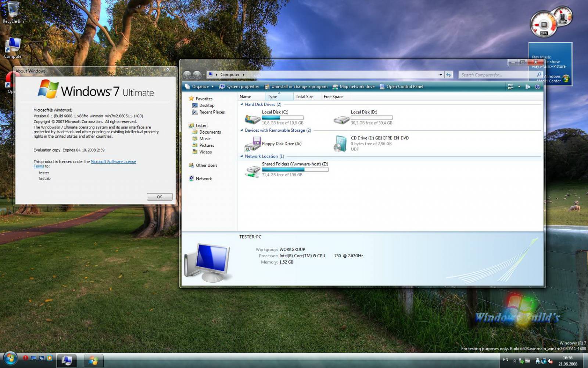The width and height of the screenshot is (588, 368).
Task: Click the CPU meter gadget
Action: 544,25
